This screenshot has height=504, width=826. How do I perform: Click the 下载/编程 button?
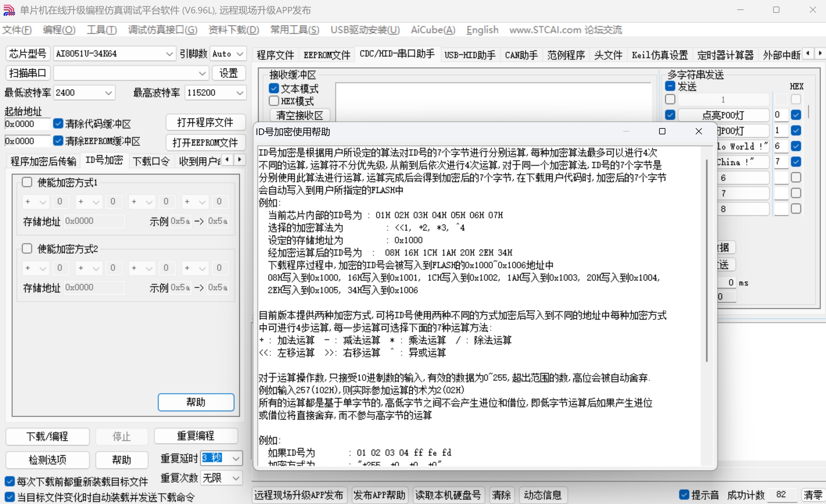47,436
